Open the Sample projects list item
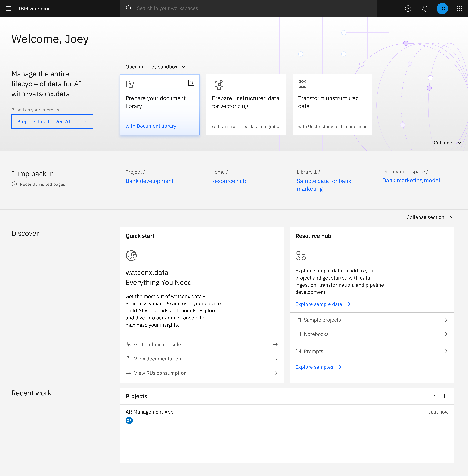 pos(371,320)
